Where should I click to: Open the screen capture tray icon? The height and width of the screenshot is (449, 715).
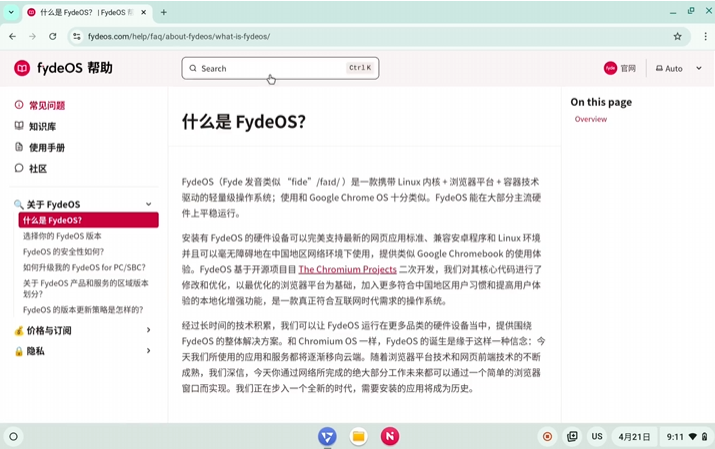572,437
